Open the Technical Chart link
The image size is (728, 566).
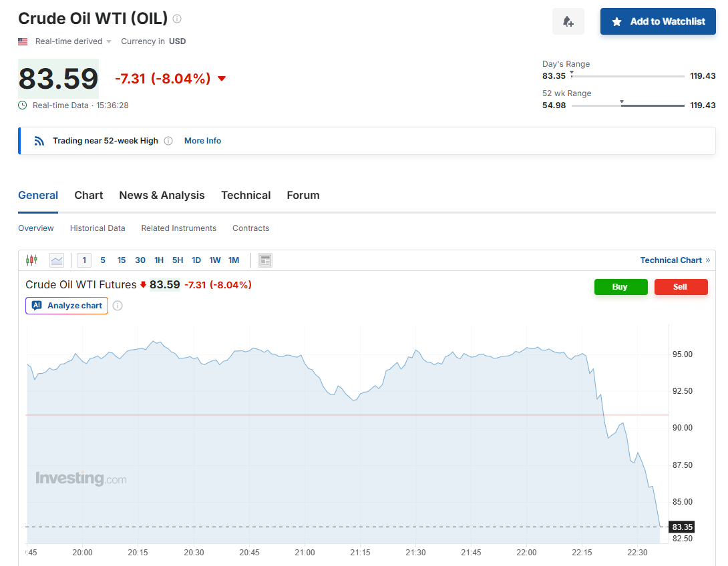click(x=675, y=260)
